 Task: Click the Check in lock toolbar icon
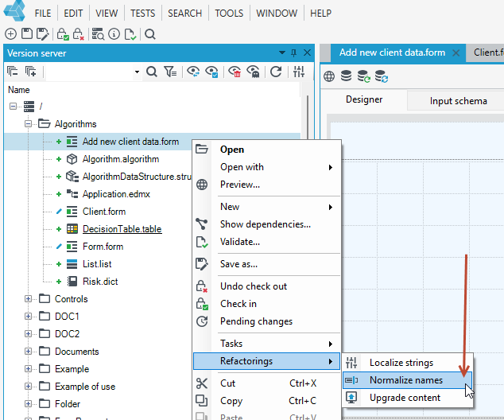[63, 33]
